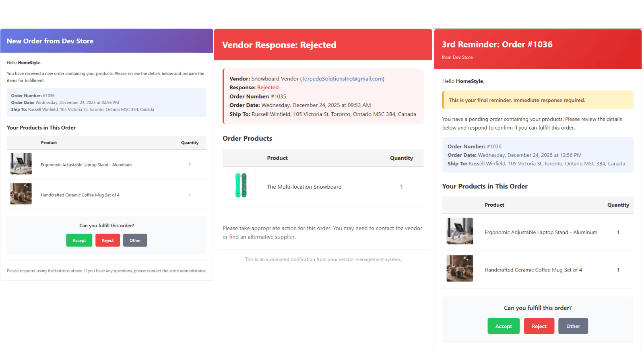Select coffee mug image in 3rd Reminder email
Screen dimensions: 644x362
(x=460, y=268)
